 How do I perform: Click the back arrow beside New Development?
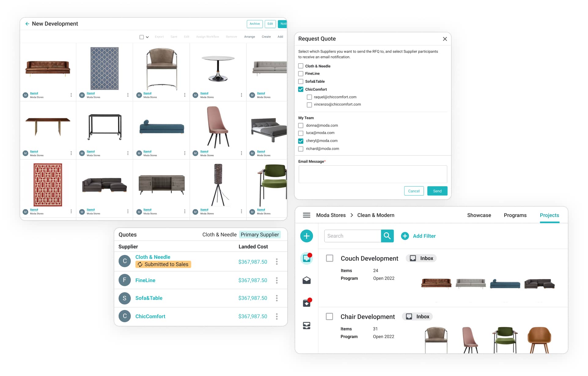click(27, 24)
